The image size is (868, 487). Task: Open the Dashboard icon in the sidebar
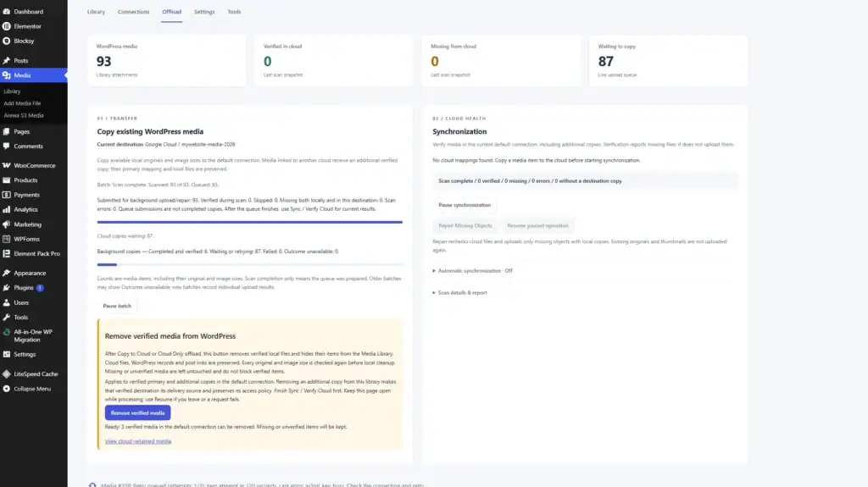click(x=6, y=11)
